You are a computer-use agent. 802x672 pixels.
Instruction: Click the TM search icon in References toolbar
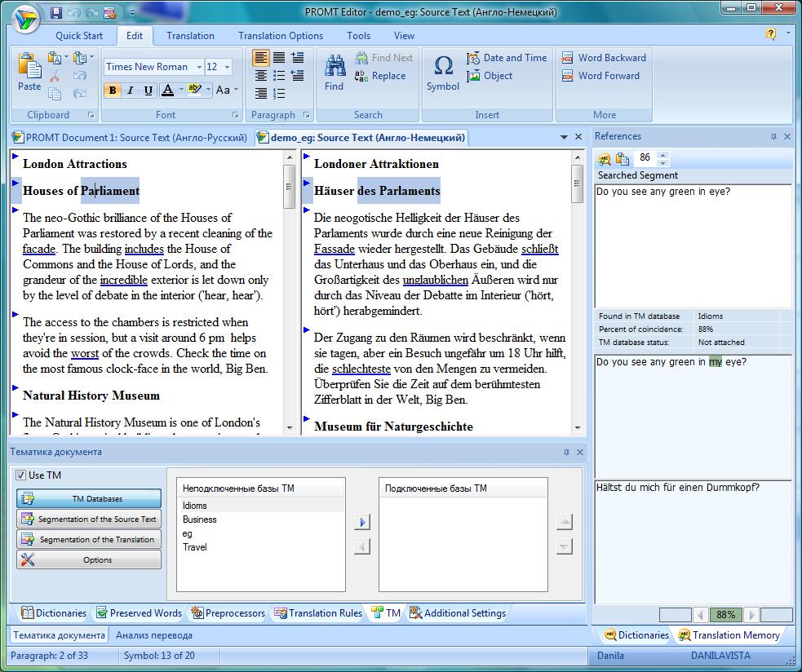(605, 159)
